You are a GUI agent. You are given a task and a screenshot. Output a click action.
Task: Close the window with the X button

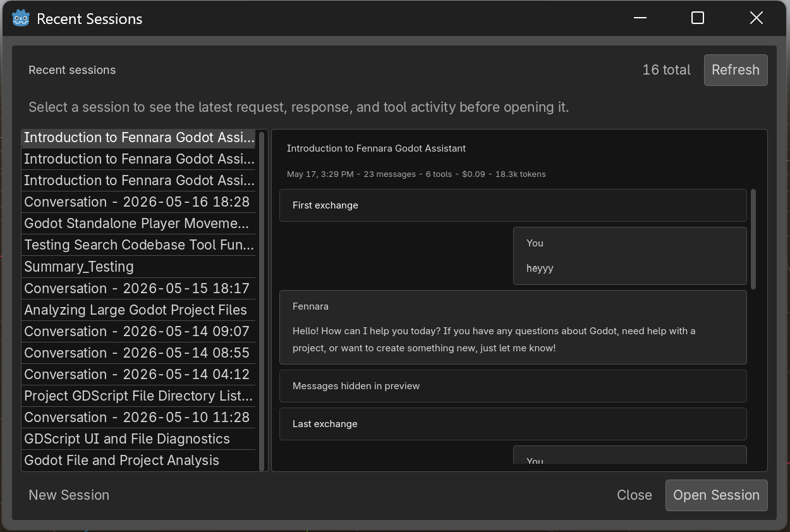coord(756,18)
